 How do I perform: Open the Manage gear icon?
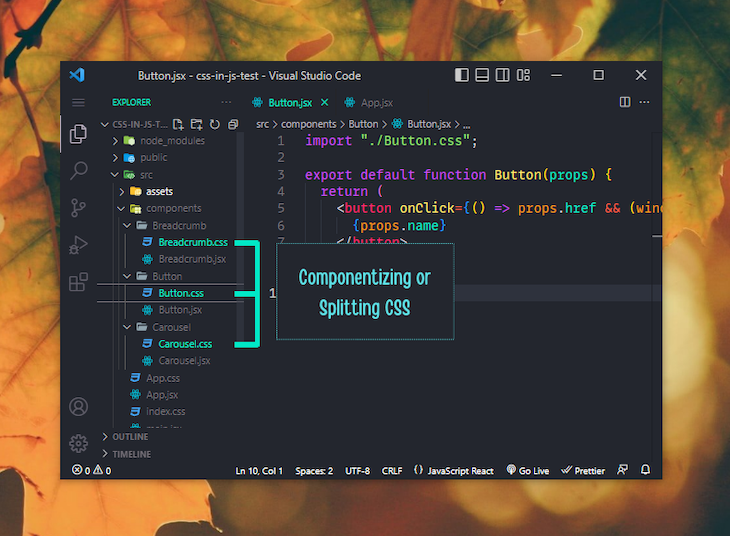tap(78, 443)
